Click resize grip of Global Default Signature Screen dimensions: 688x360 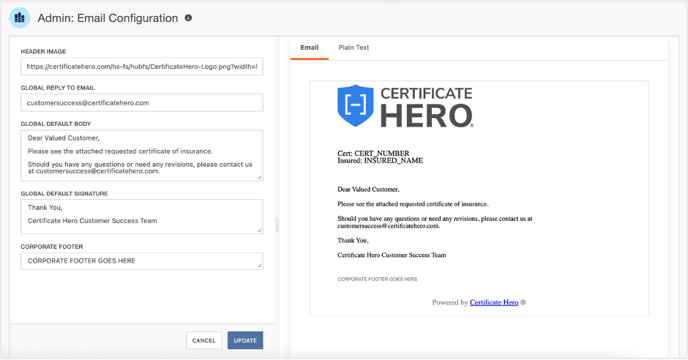[x=259, y=230]
